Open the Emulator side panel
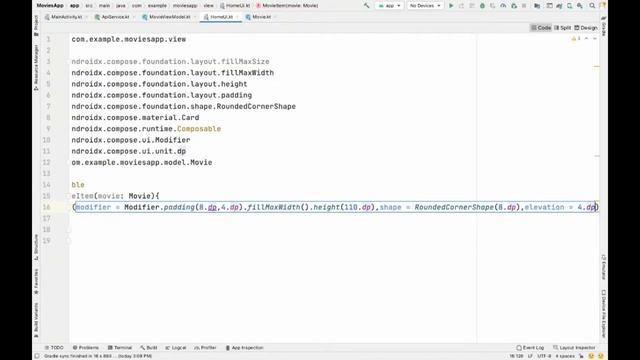This screenshot has width=640, height=360. click(x=604, y=267)
